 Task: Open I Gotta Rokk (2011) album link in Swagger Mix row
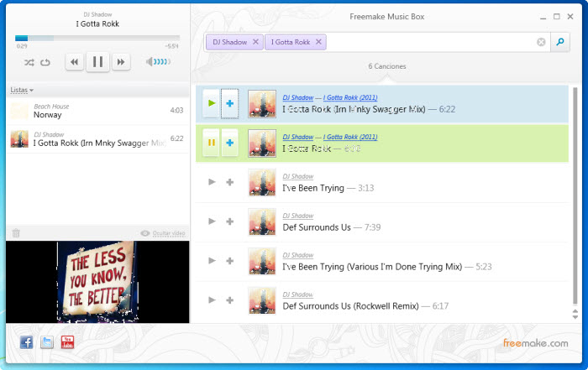click(350, 97)
